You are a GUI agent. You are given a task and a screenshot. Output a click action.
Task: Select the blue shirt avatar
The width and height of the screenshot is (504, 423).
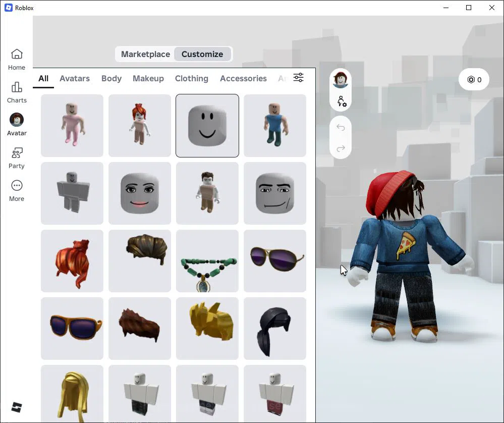click(x=275, y=126)
